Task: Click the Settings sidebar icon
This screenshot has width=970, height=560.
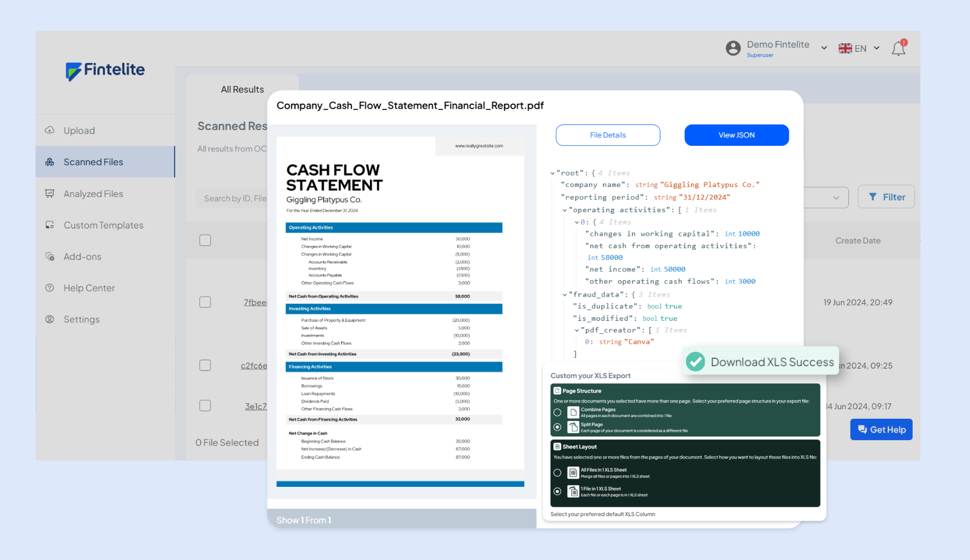Action: (50, 320)
